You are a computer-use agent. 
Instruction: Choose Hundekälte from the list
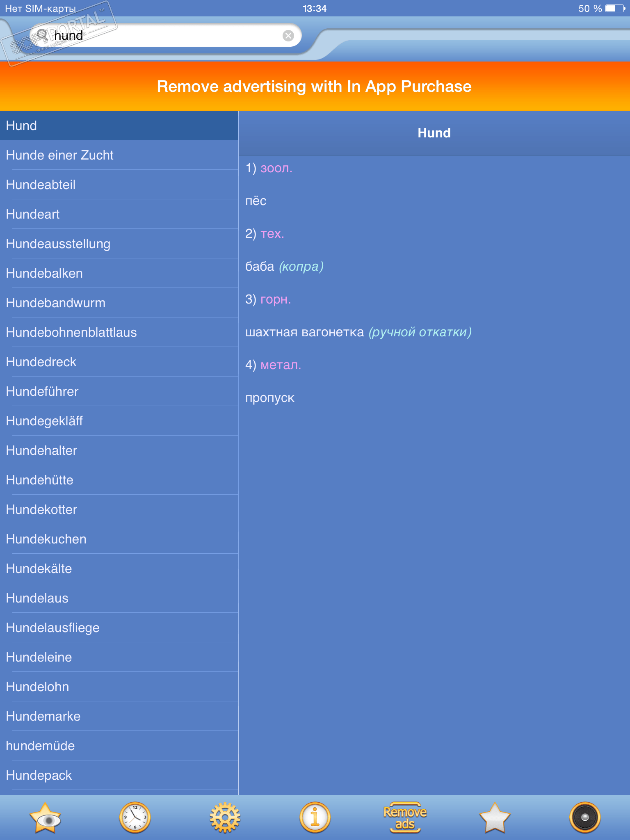[x=119, y=568]
